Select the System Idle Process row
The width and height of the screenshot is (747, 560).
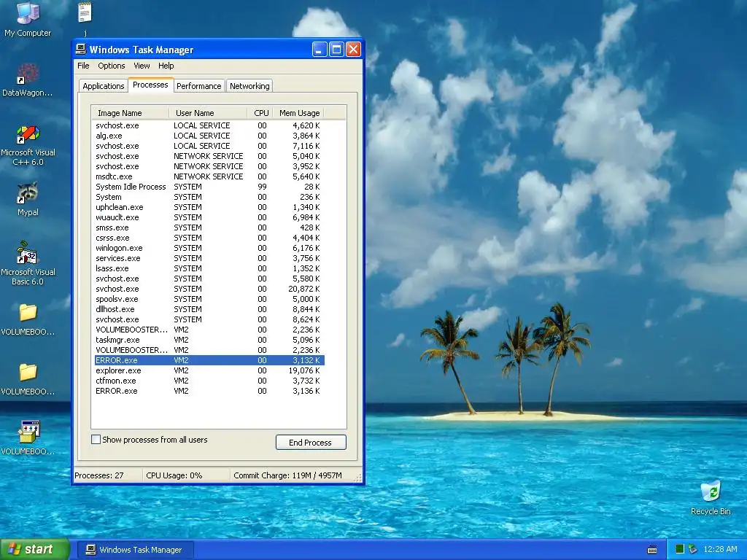click(209, 187)
